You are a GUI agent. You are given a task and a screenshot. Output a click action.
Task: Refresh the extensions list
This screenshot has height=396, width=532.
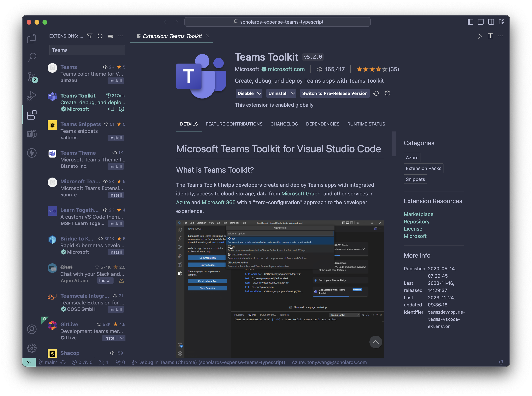pyautogui.click(x=100, y=36)
